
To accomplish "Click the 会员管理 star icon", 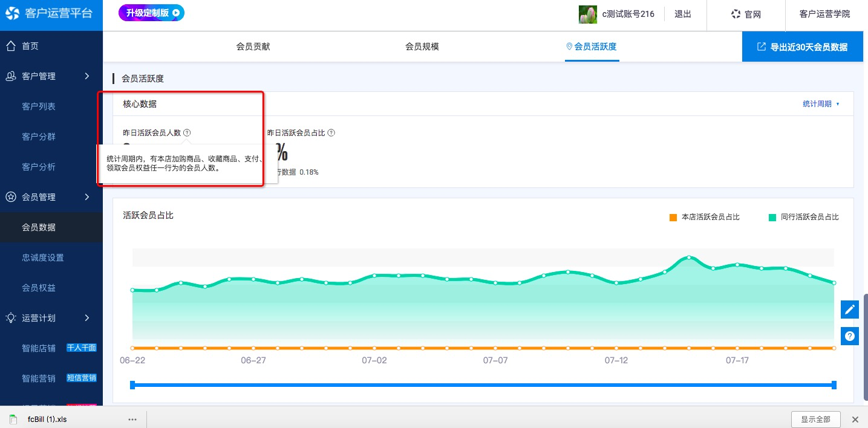I will coord(10,197).
